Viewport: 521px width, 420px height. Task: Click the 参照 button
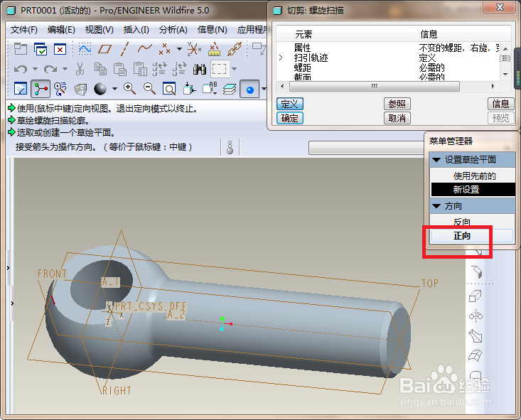(397, 104)
